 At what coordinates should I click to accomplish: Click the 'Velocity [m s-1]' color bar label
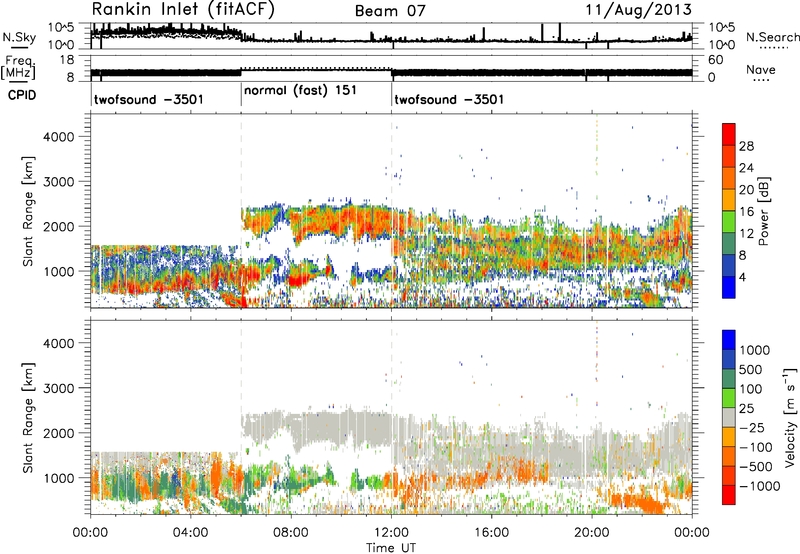point(790,418)
